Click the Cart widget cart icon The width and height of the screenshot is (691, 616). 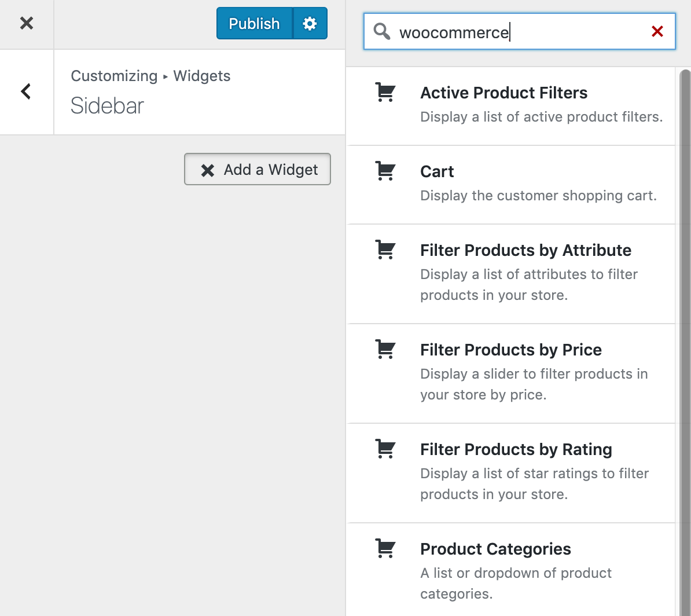[x=385, y=171]
